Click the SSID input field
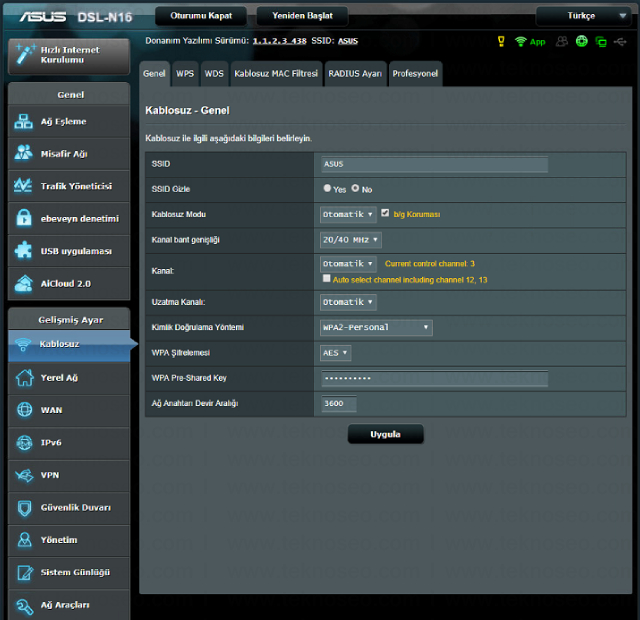Screen dimensions: 640x620 (x=434, y=164)
